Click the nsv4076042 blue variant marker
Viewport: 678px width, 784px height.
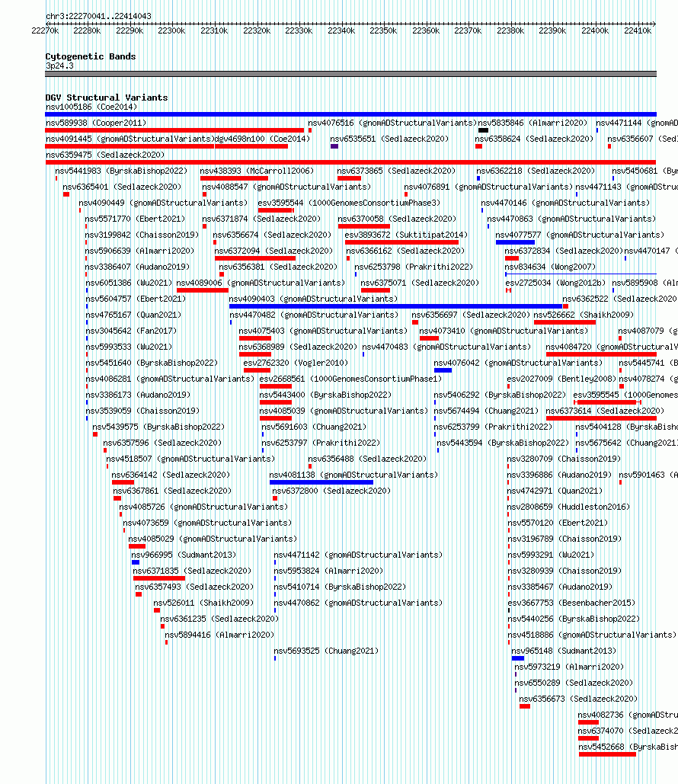pos(443,370)
